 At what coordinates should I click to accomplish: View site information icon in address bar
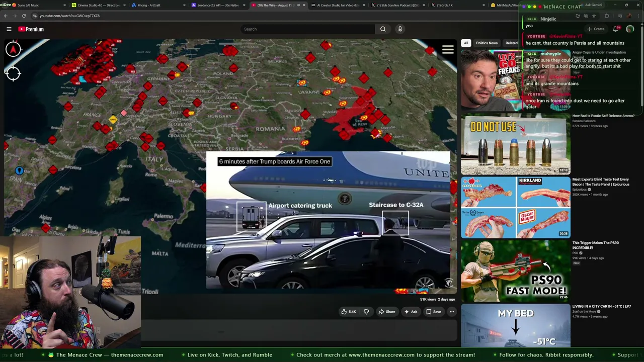coord(34,16)
